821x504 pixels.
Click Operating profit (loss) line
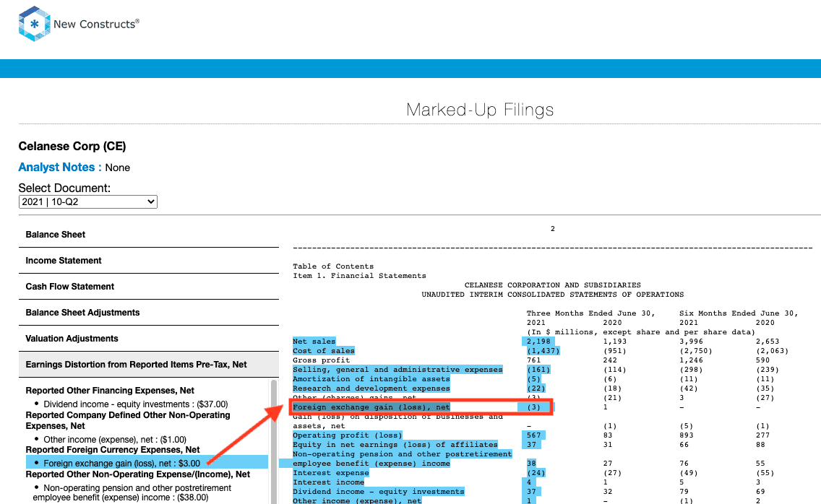pos(347,435)
